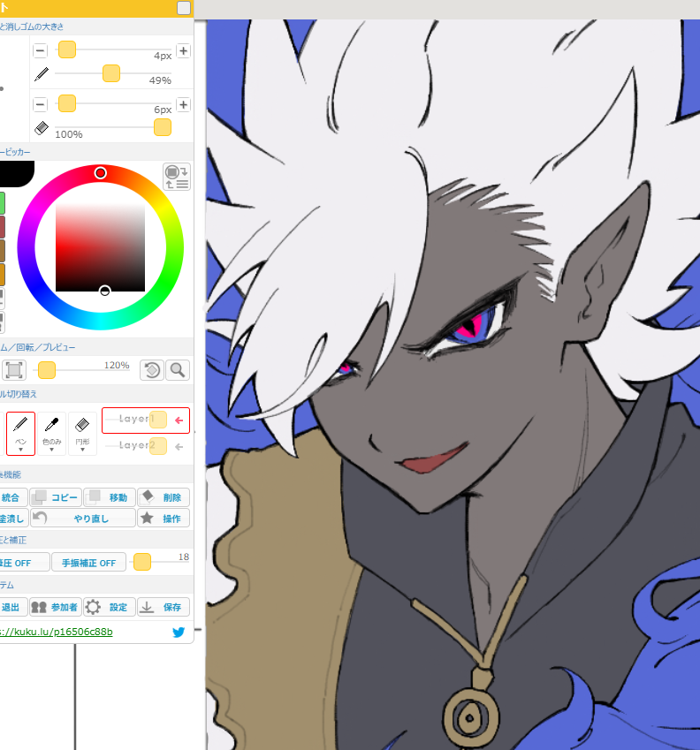
Task: Open the Pen tool dropdown arrow
Action: click(20, 450)
